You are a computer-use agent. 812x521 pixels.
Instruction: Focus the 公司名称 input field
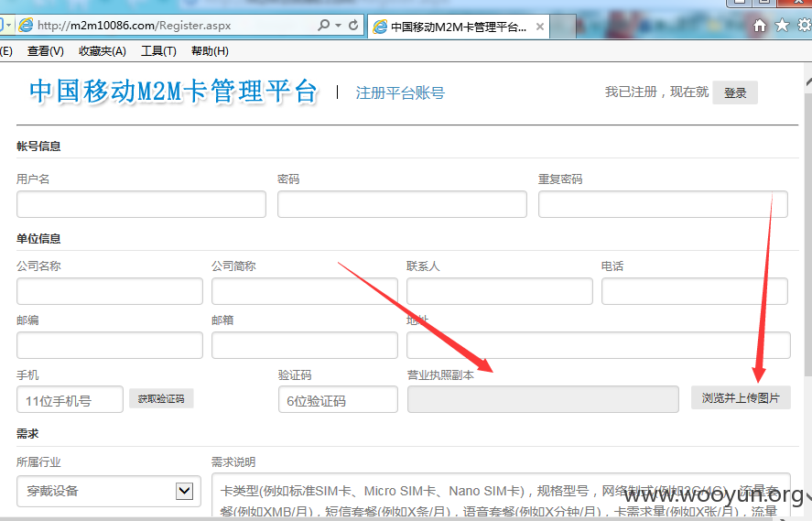(110, 291)
